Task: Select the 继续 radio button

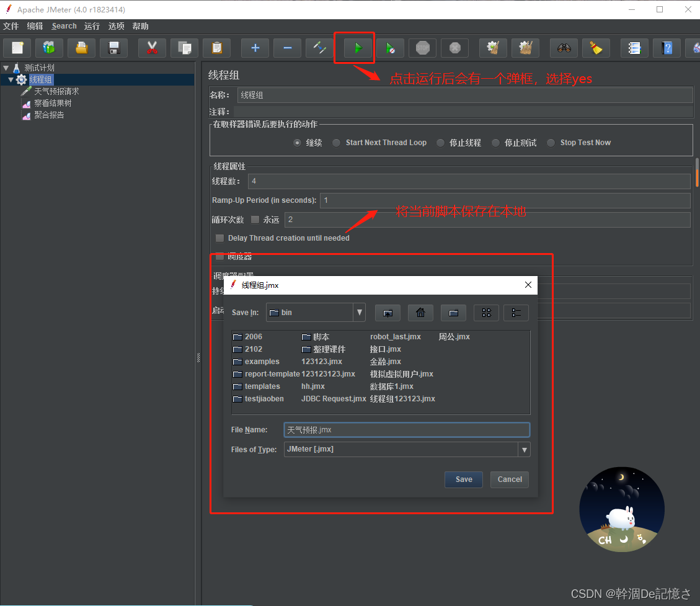Action: [298, 143]
